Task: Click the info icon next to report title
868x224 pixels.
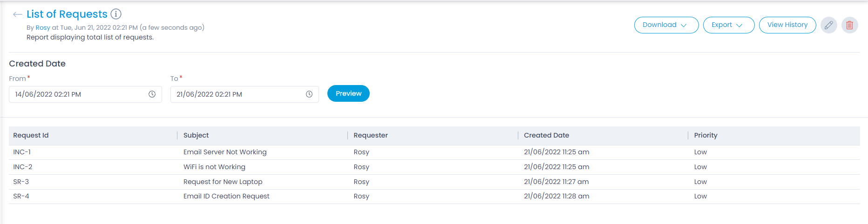Action: [116, 14]
